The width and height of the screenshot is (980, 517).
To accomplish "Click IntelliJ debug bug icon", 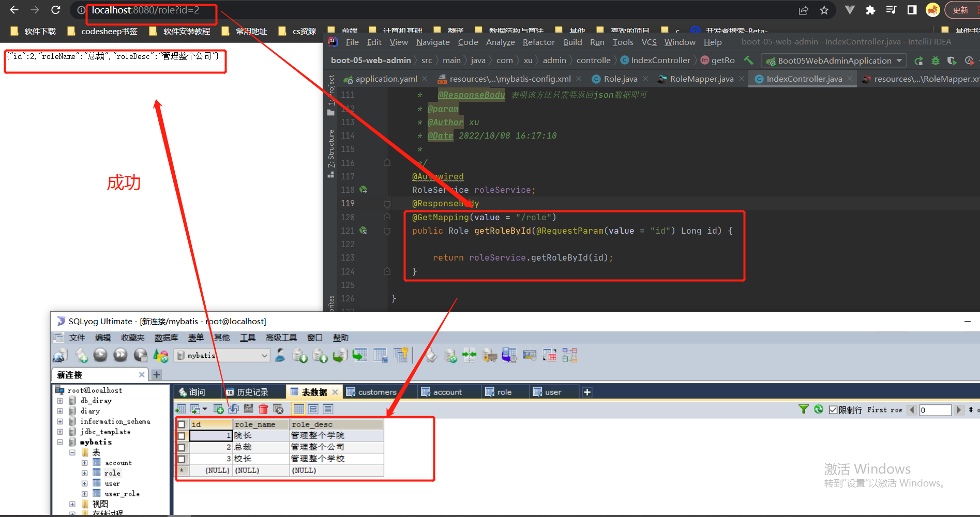I will 935,60.
